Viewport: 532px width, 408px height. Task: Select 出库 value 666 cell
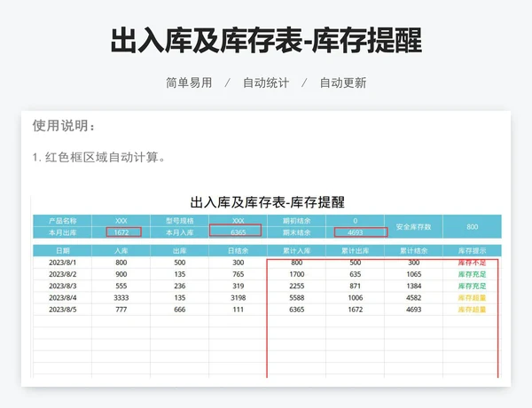[x=179, y=310]
